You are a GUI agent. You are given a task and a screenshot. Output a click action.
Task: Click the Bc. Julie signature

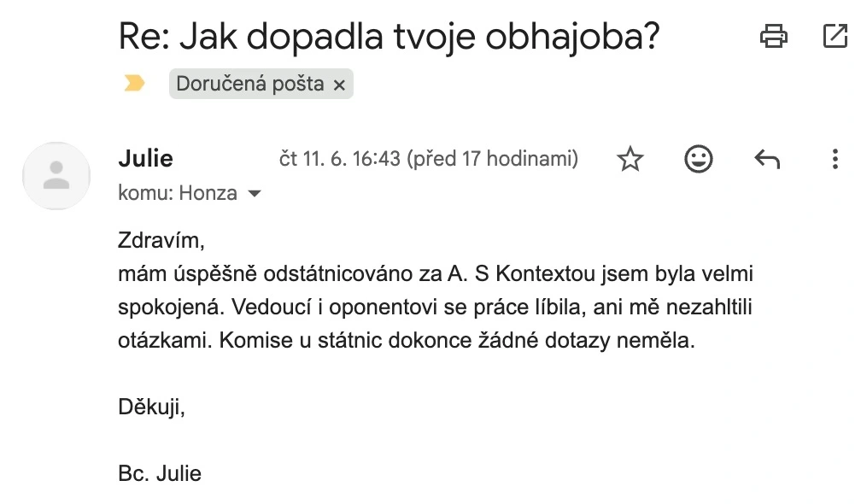[x=160, y=473]
